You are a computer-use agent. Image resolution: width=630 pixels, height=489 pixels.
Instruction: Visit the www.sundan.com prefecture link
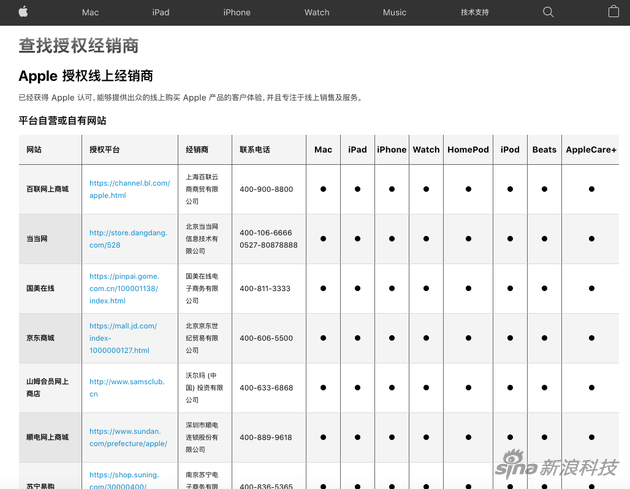127,437
